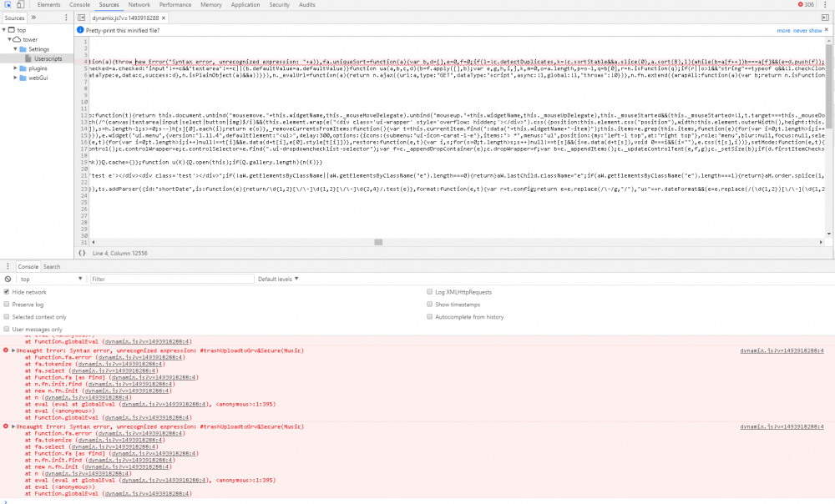Click the error icon of the last Uncaught Error
This screenshot has width=835, height=504.
(6, 426)
